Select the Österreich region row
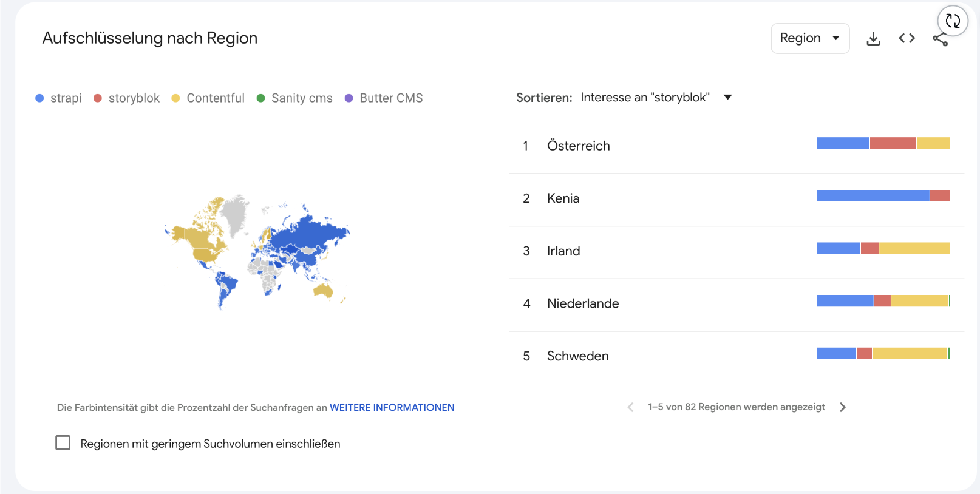Image resolution: width=980 pixels, height=494 pixels. coord(737,146)
